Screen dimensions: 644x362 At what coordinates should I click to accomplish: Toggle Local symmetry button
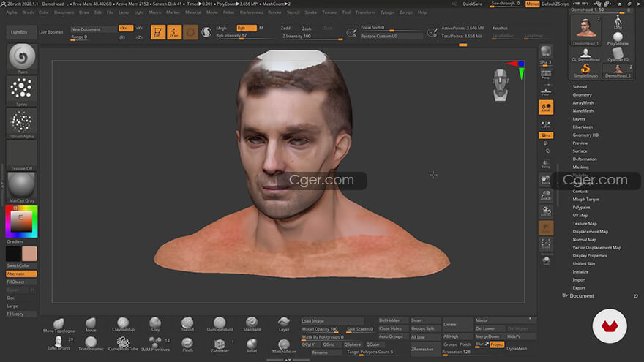coord(546,108)
